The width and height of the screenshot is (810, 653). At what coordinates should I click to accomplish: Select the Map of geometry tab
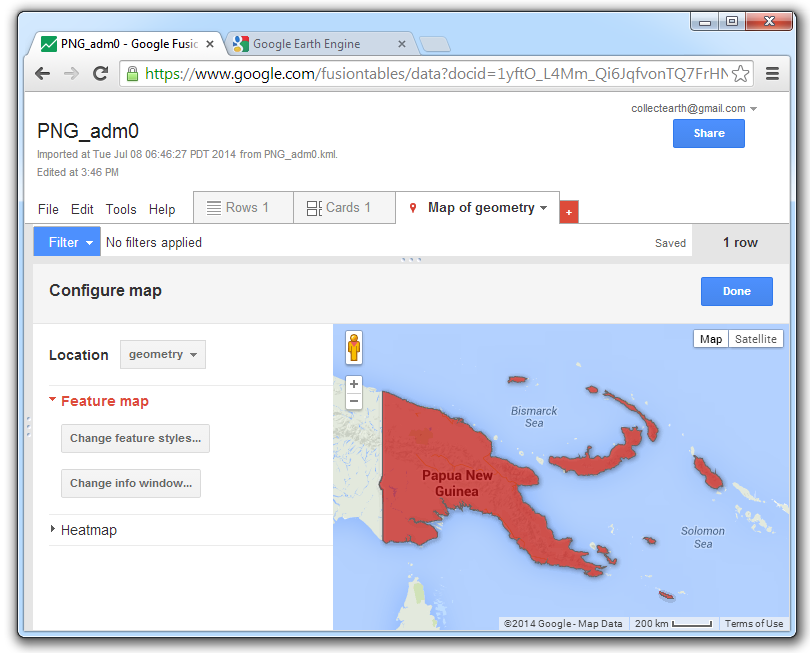tap(477, 208)
